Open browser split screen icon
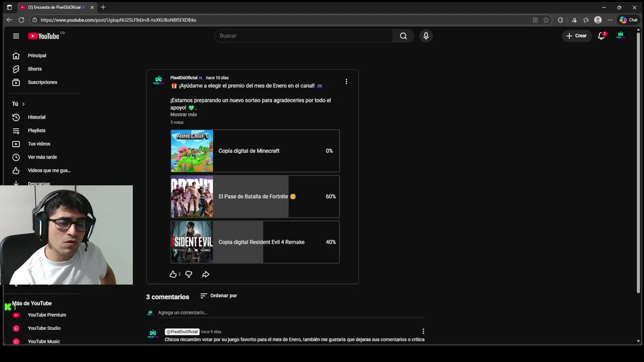 click(x=535, y=20)
